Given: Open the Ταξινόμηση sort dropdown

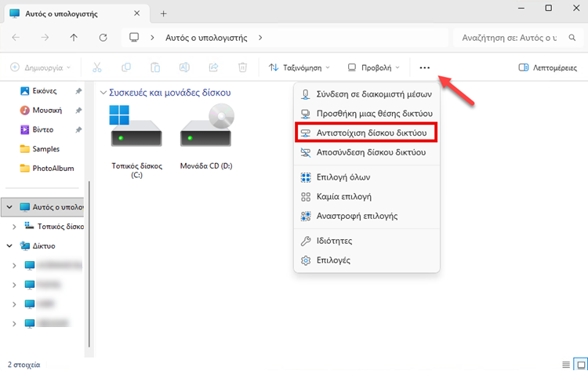Looking at the screenshot, I should point(299,68).
